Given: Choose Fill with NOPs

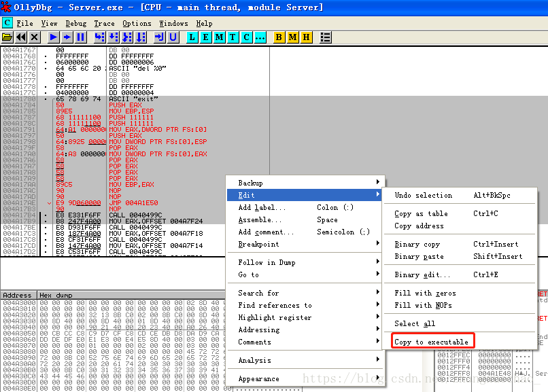Looking at the screenshot, I should tap(460, 305).
